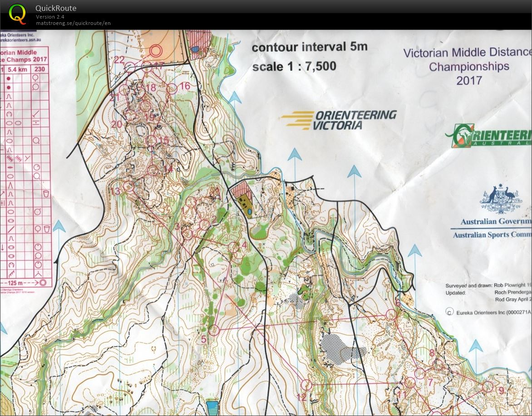
Task: Click the "contour interval 5m" text
Action: point(310,47)
